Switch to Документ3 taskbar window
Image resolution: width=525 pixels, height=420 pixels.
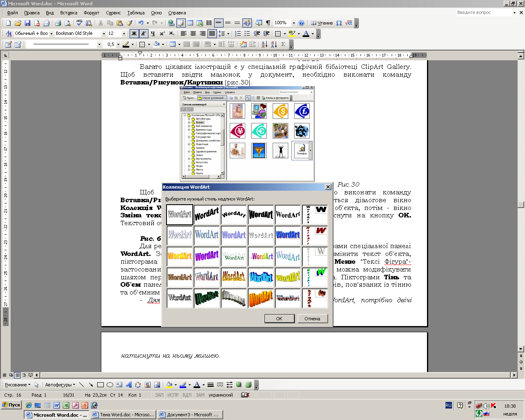coord(190,415)
